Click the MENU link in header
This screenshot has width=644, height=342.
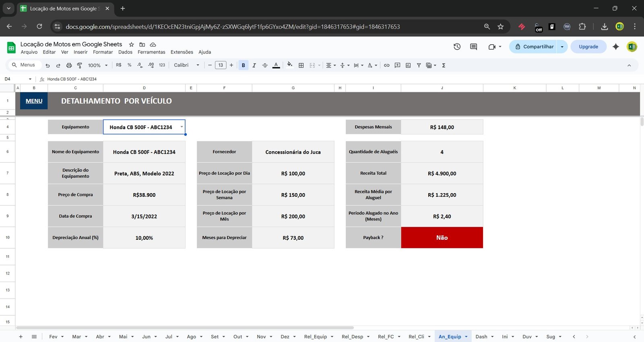pos(34,101)
